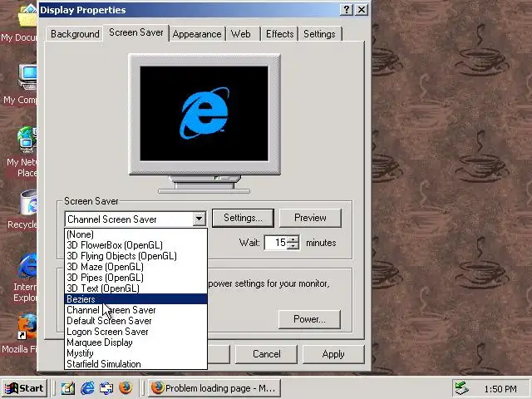Switch to Problem loading page taskbar window
Viewport: 532px width, 399px height.
(x=214, y=388)
